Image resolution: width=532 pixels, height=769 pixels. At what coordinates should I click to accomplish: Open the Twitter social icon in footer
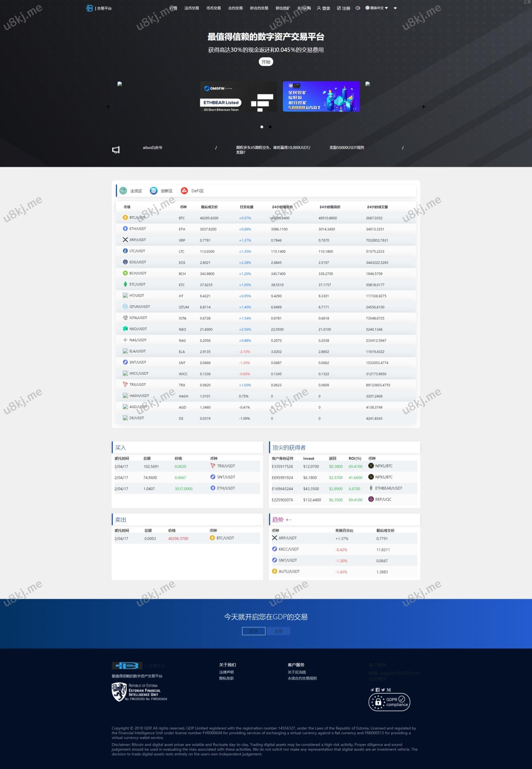pos(383,689)
